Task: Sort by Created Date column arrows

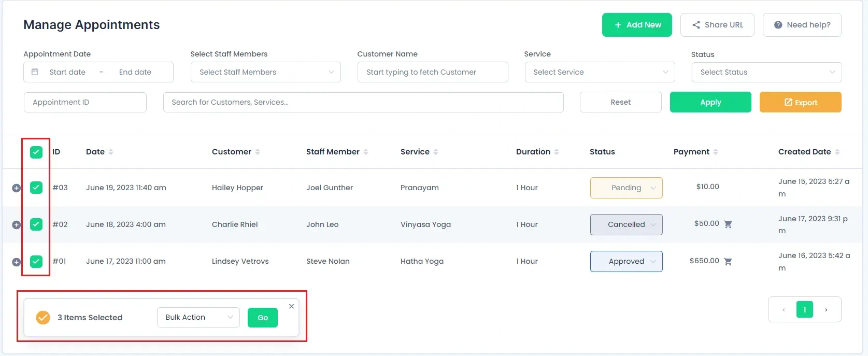Action: pos(837,152)
